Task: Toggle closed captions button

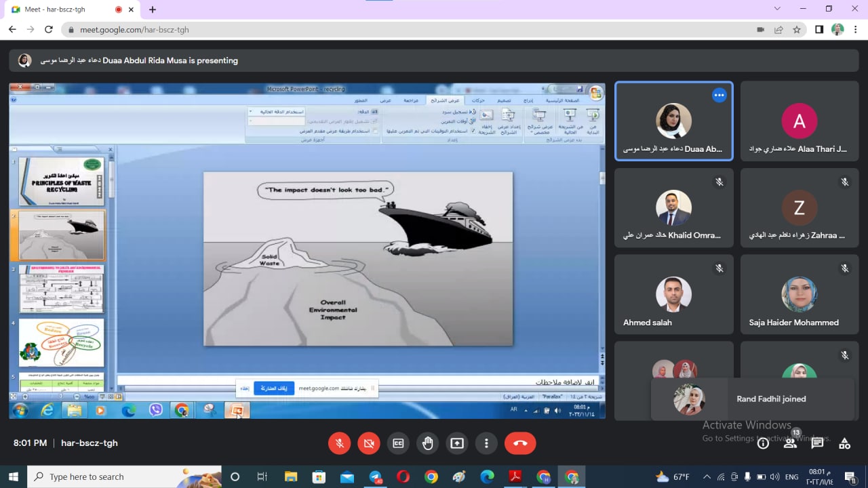Action: tap(398, 443)
